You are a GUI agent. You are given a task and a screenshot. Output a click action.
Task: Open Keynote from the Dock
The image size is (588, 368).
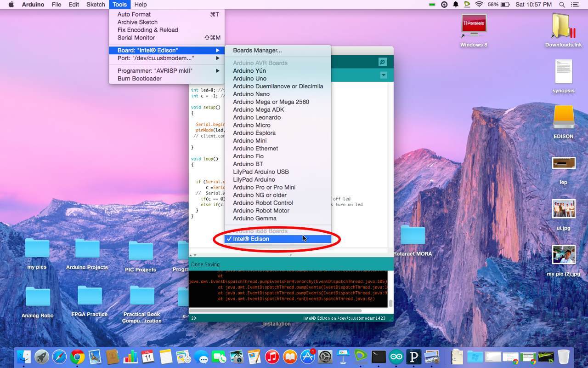click(x=343, y=356)
